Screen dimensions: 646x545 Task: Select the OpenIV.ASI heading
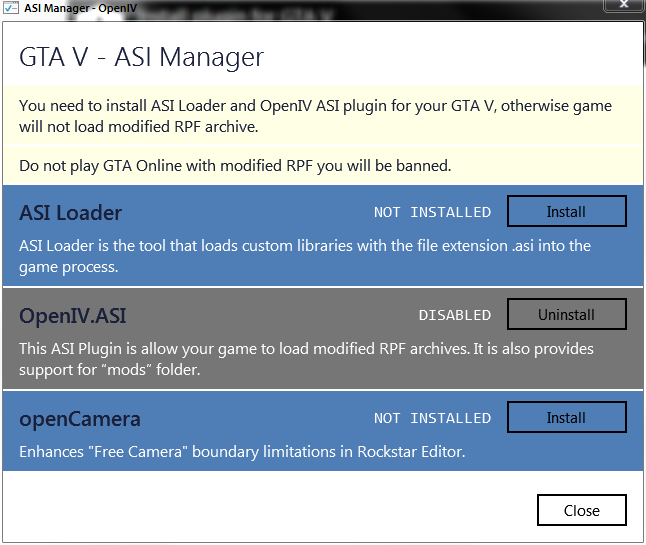pos(73,316)
